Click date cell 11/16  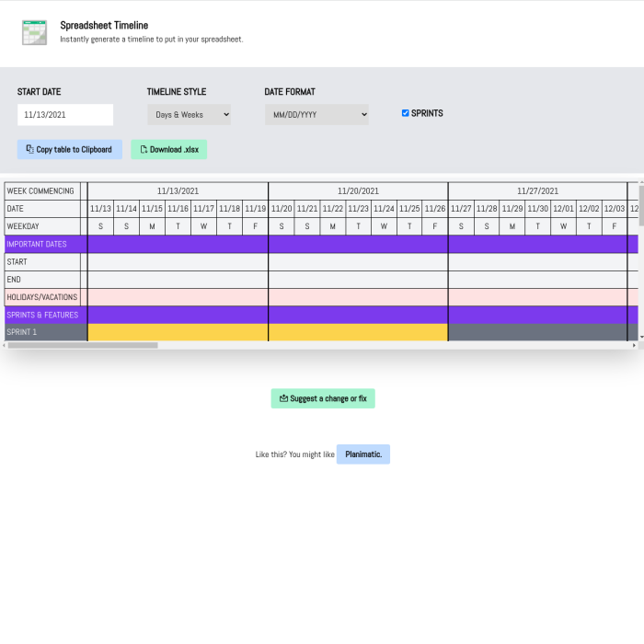tap(178, 209)
